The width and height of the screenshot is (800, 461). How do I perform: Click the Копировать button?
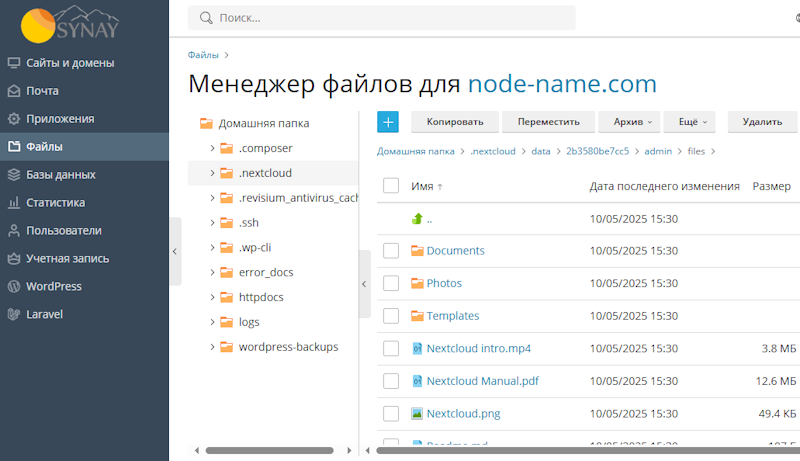(455, 122)
